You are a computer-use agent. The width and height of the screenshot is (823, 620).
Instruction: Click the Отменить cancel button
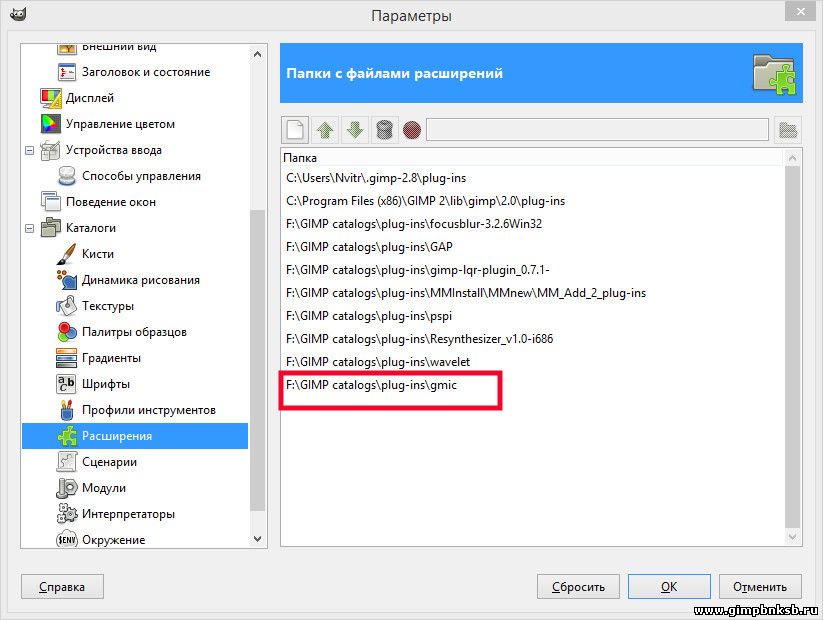pyautogui.click(x=760, y=586)
